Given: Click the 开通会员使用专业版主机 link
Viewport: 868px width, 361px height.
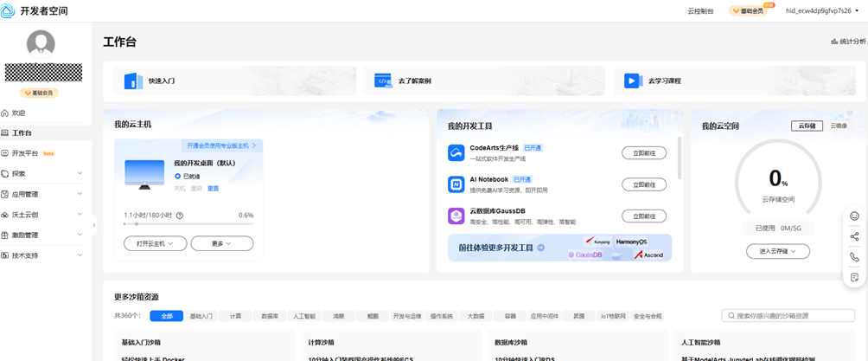Looking at the screenshot, I should tap(220, 145).
